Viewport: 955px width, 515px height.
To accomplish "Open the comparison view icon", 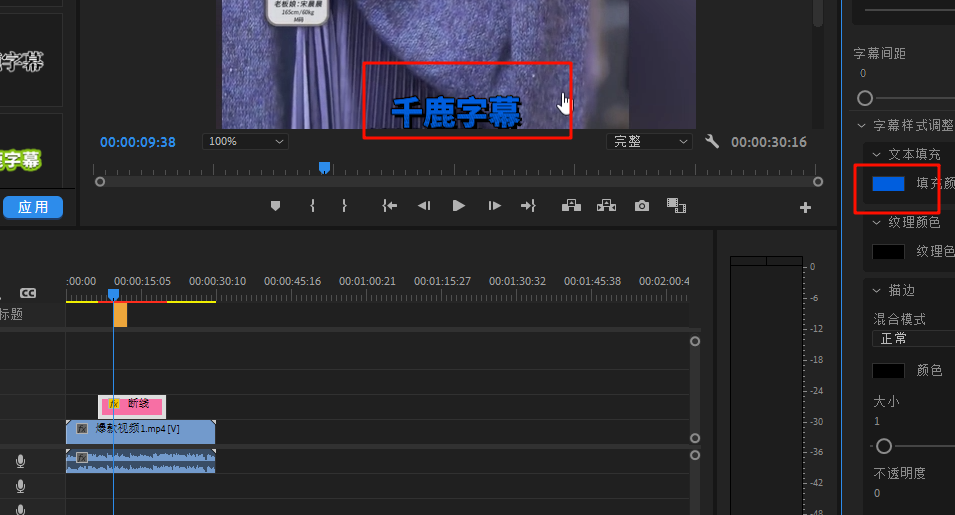I will point(676,206).
